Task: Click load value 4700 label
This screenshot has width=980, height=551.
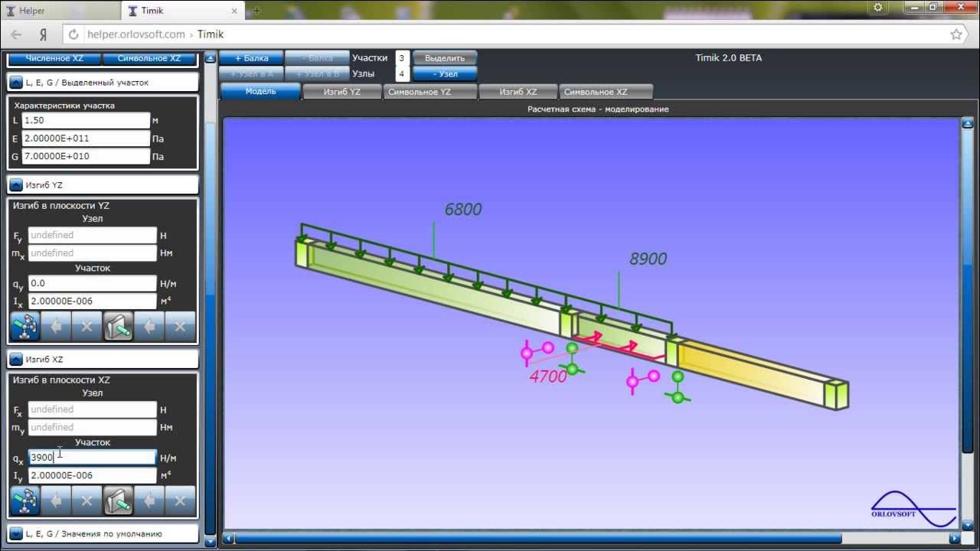Action: (x=548, y=377)
